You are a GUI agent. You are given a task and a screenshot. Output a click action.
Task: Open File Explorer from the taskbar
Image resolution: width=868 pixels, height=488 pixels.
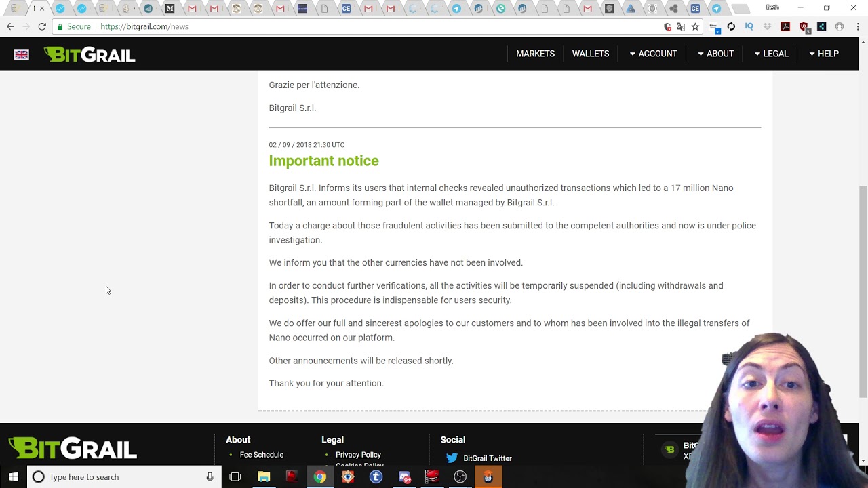coord(264,476)
